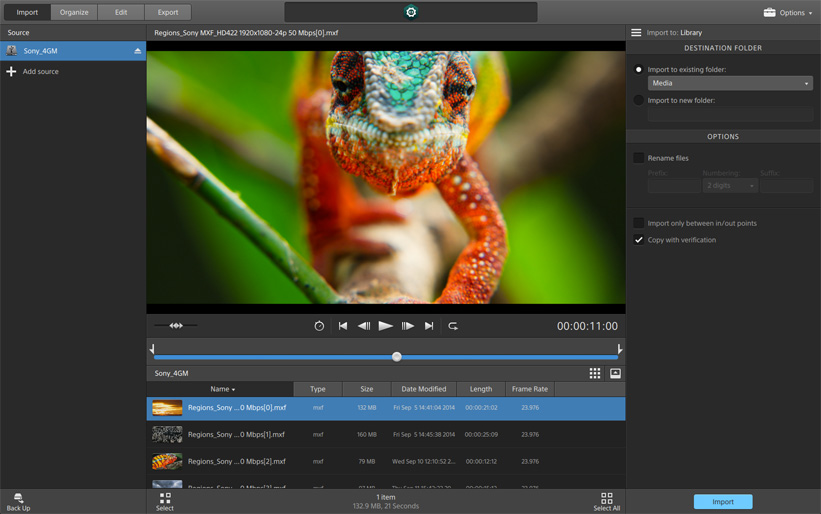Select Import to existing folder option
The width and height of the screenshot is (821, 514).
(x=639, y=69)
